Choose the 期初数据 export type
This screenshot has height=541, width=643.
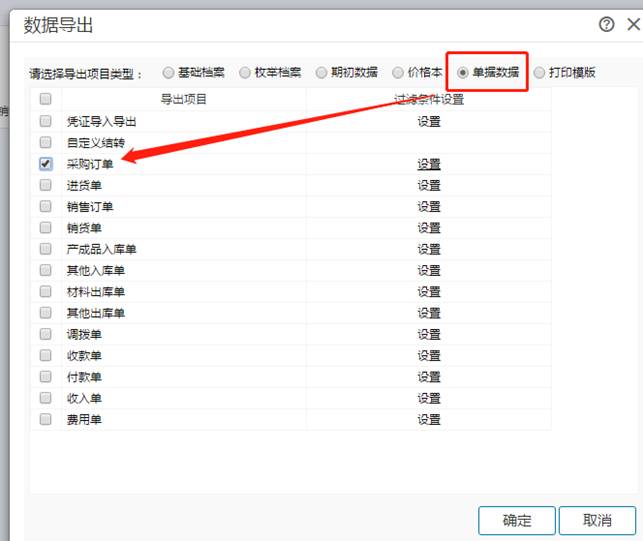pyautogui.click(x=321, y=73)
